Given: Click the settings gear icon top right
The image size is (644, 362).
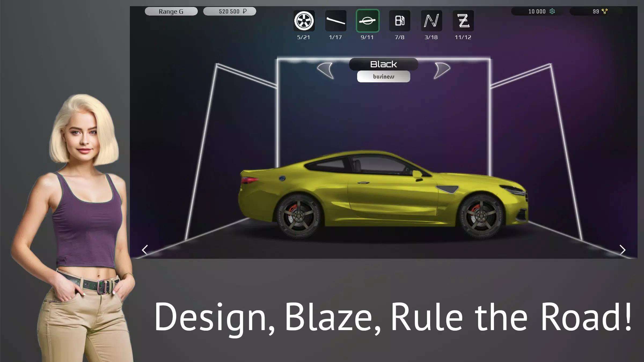Looking at the screenshot, I should click(x=552, y=11).
